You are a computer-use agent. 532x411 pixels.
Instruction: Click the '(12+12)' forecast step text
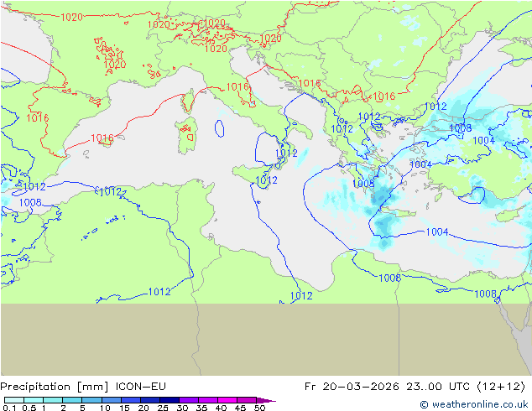click(501, 386)
